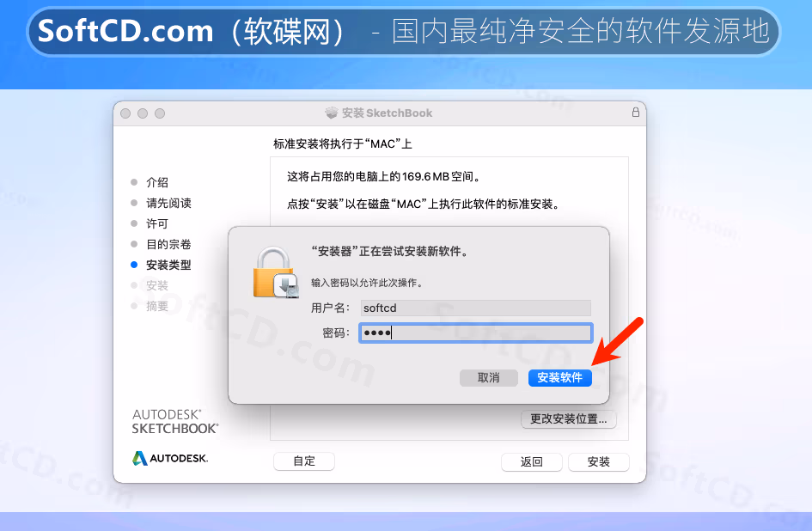Select the 许可 step in the sidebar
Screen dimensions: 812x531
point(157,223)
